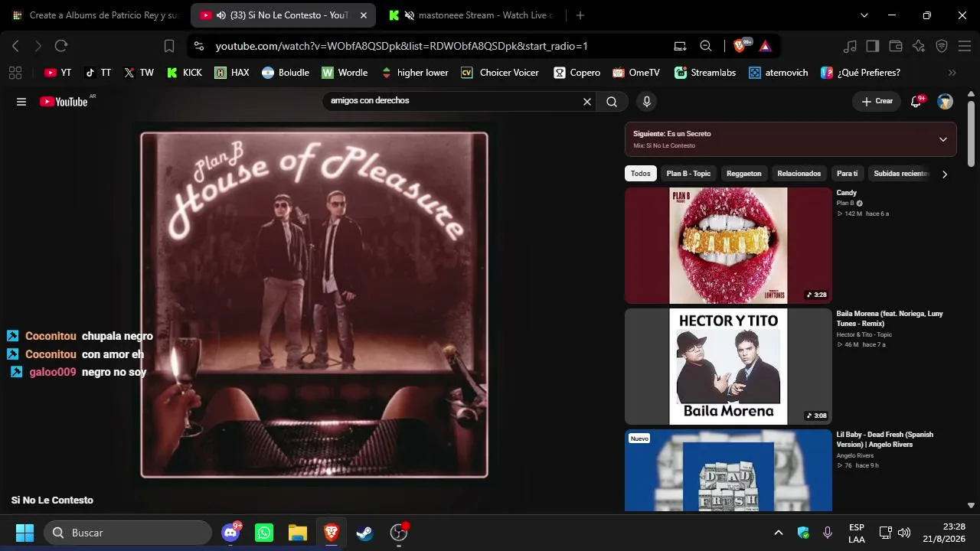Open Brave VPN shield icon

(942, 46)
